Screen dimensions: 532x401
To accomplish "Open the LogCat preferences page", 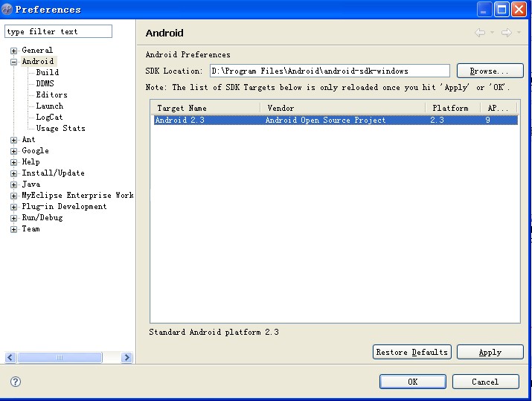I will pyautogui.click(x=50, y=117).
